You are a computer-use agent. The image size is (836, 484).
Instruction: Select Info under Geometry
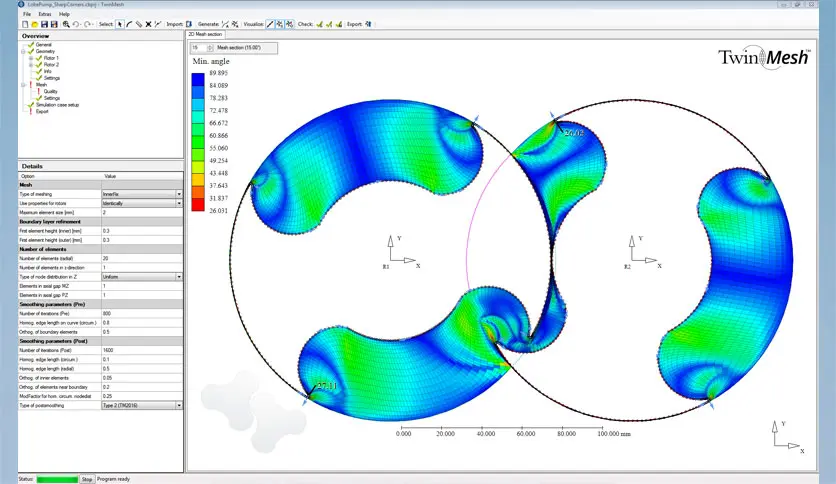pyautogui.click(x=47, y=71)
